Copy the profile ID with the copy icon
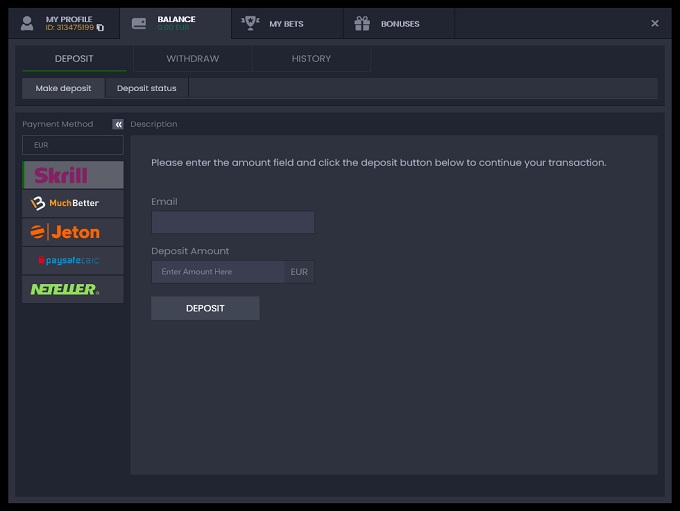The height and width of the screenshot is (511, 680). pos(100,28)
